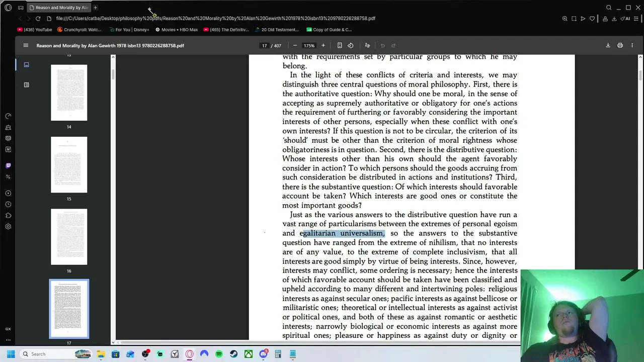Open Calculator from taskbar
Image resolution: width=644 pixels, height=362 pixels.
(278, 354)
